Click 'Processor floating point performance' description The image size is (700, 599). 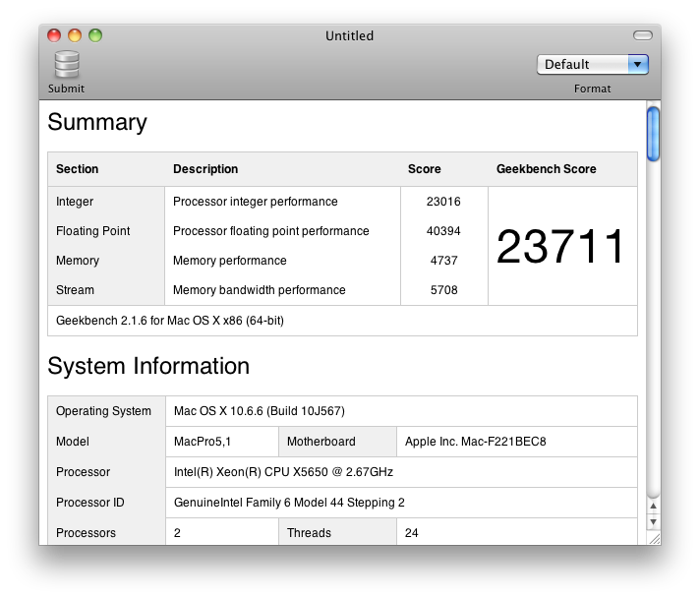pyautogui.click(x=271, y=231)
